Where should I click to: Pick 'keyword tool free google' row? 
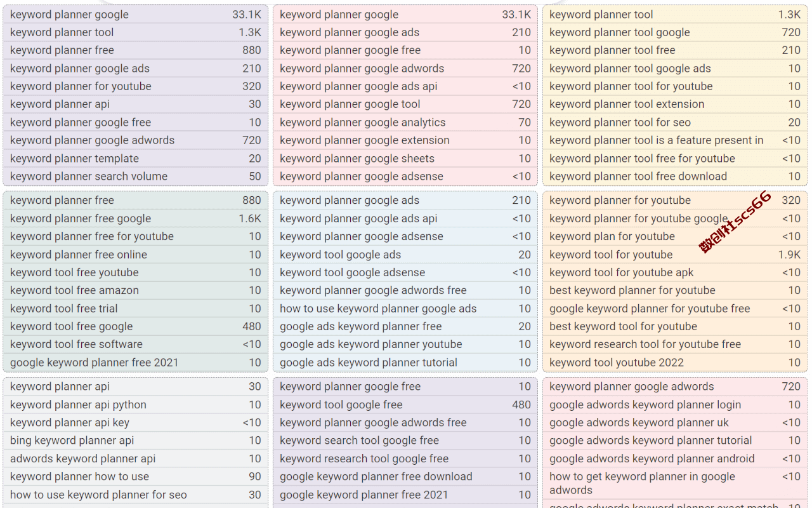pyautogui.click(x=135, y=326)
